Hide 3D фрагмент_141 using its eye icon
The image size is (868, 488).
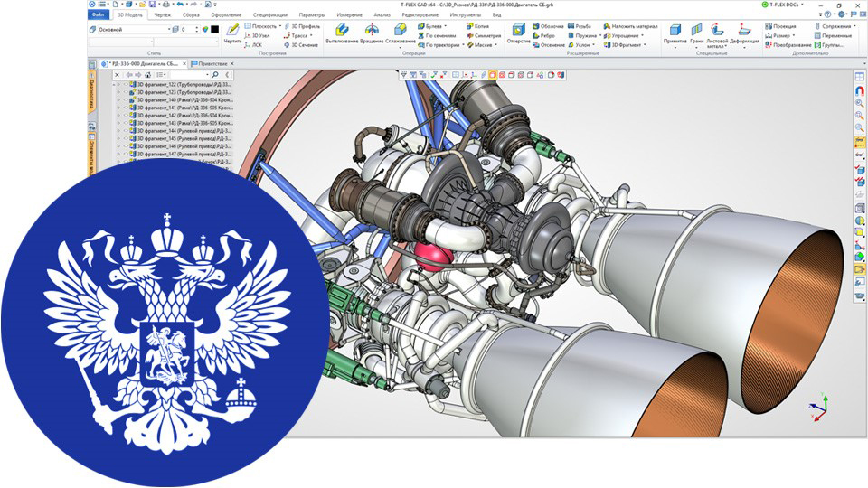(x=126, y=108)
